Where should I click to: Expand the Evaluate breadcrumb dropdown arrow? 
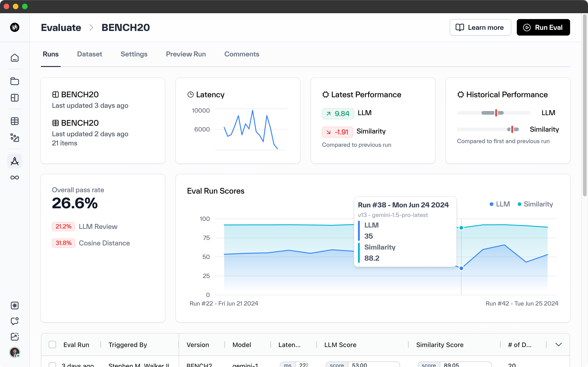[91, 28]
